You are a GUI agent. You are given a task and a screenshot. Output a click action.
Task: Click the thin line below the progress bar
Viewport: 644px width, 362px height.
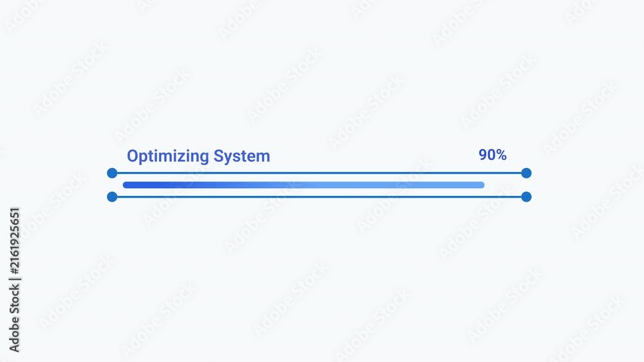coord(319,197)
